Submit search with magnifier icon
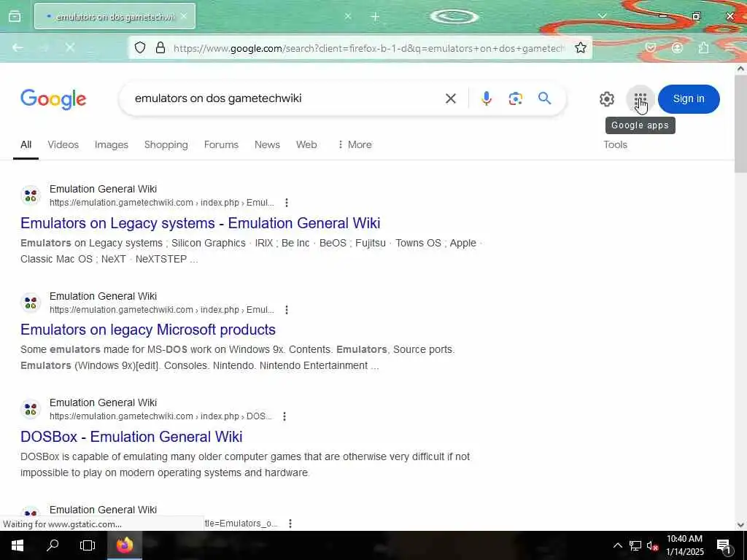 click(x=544, y=98)
